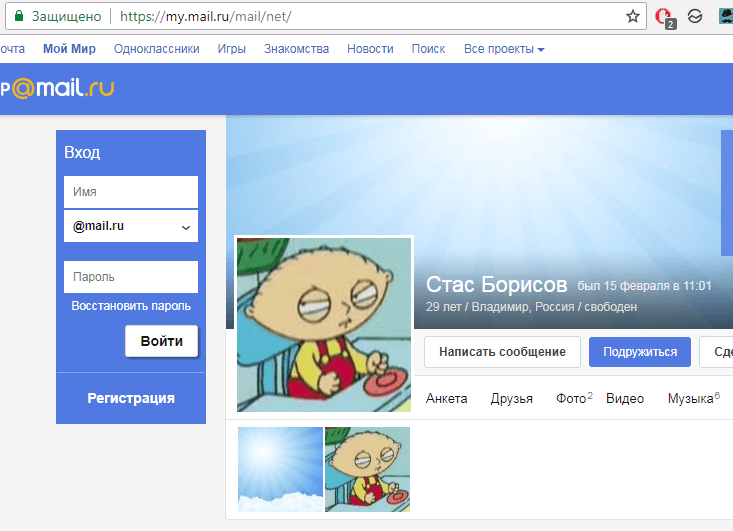The width and height of the screenshot is (733, 531).
Task: Open the small Stewie photo thumbnail
Action: (x=367, y=469)
